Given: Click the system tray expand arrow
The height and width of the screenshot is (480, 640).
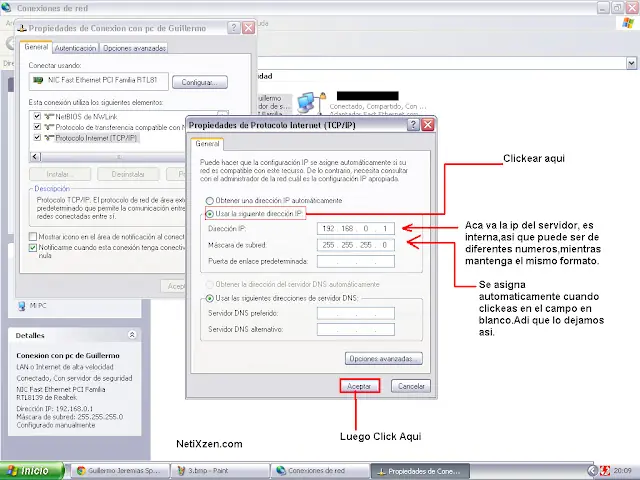Looking at the screenshot, I should [x=592, y=471].
